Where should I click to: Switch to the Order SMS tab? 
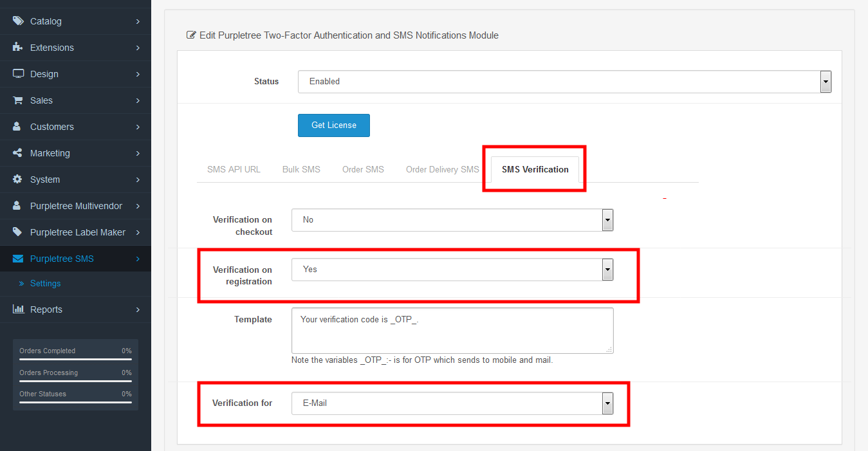(363, 169)
